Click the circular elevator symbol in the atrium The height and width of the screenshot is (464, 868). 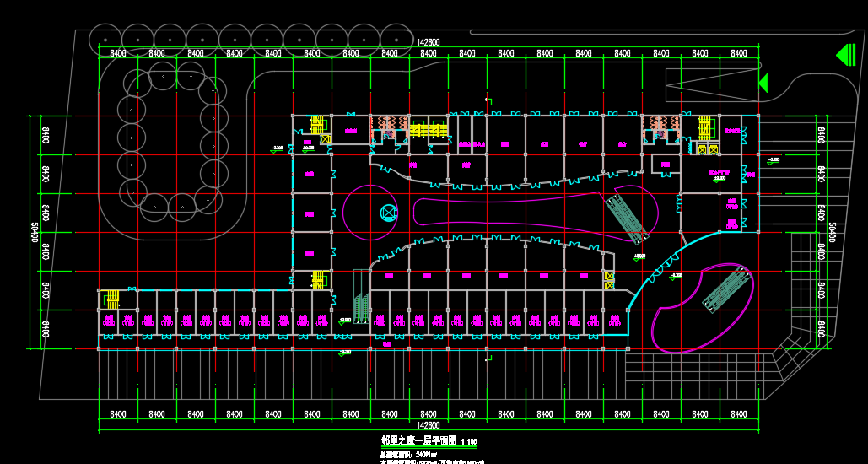pyautogui.click(x=388, y=213)
